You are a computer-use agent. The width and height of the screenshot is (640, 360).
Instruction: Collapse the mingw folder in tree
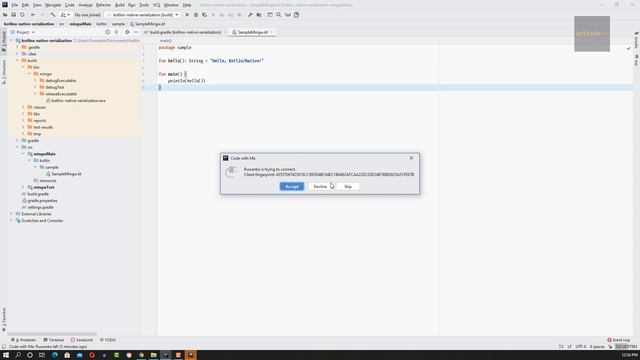tap(29, 74)
